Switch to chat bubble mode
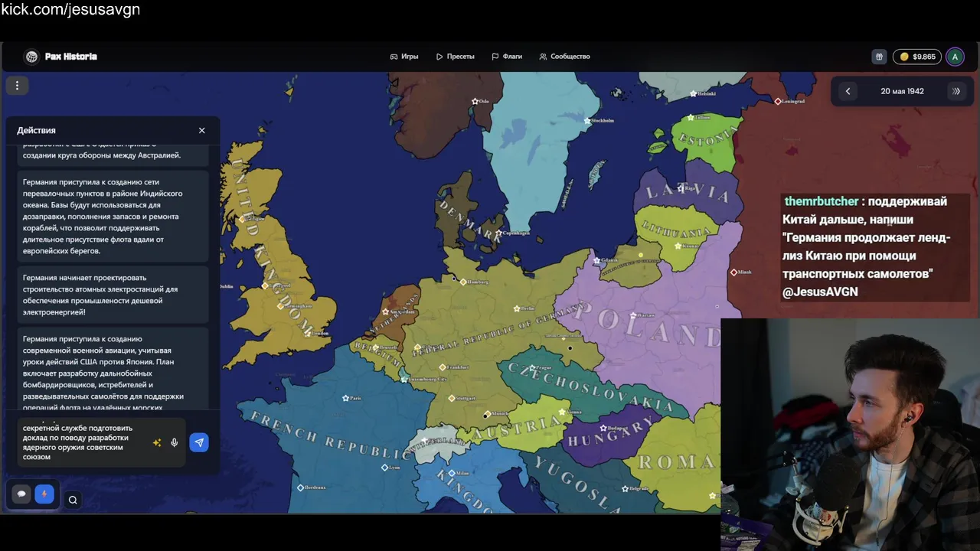This screenshot has height=551, width=980. coord(21,494)
